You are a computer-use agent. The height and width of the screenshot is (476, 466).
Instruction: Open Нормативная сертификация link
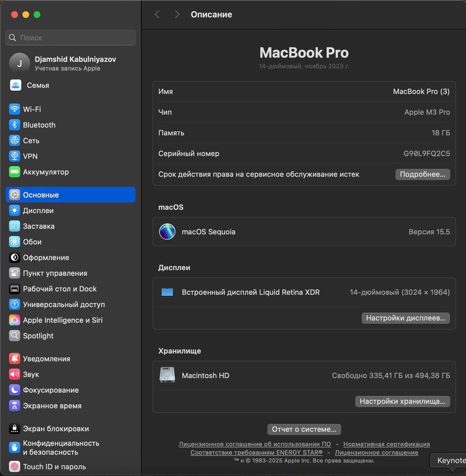click(x=386, y=444)
